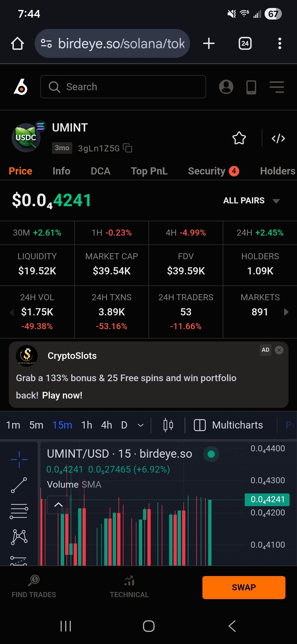This screenshot has width=297, height=644.
Task: Select the trend line drawing tool
Action: 19,485
